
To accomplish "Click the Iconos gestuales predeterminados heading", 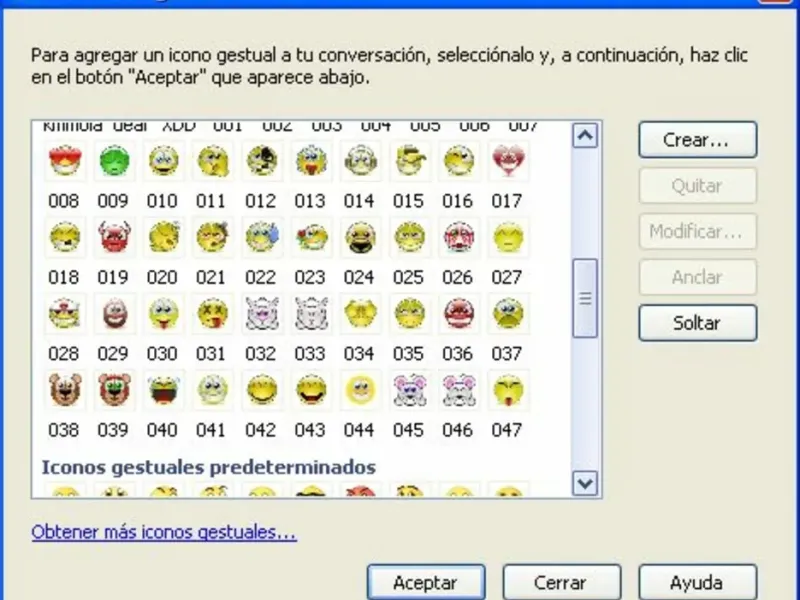I will pos(209,467).
